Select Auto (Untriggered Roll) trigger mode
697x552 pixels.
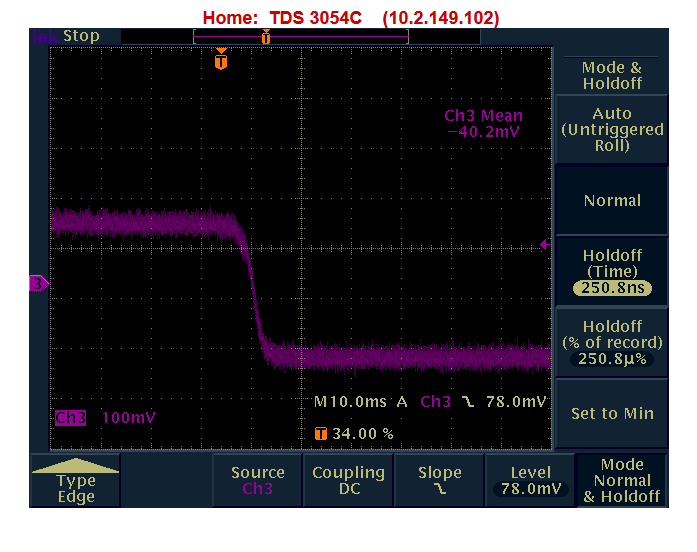coord(612,130)
